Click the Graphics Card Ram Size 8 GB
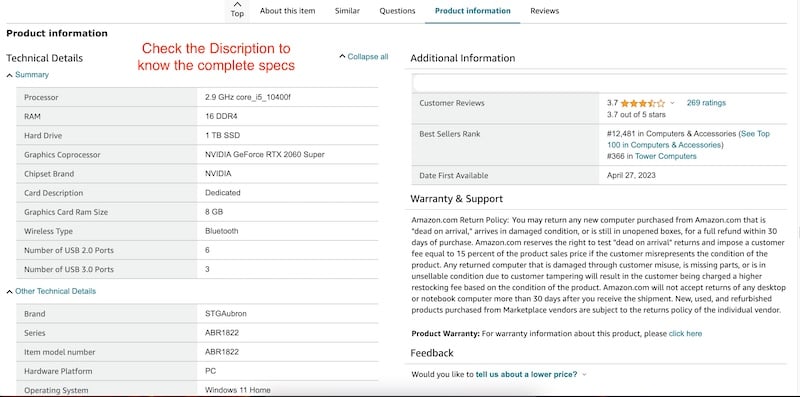 point(214,212)
